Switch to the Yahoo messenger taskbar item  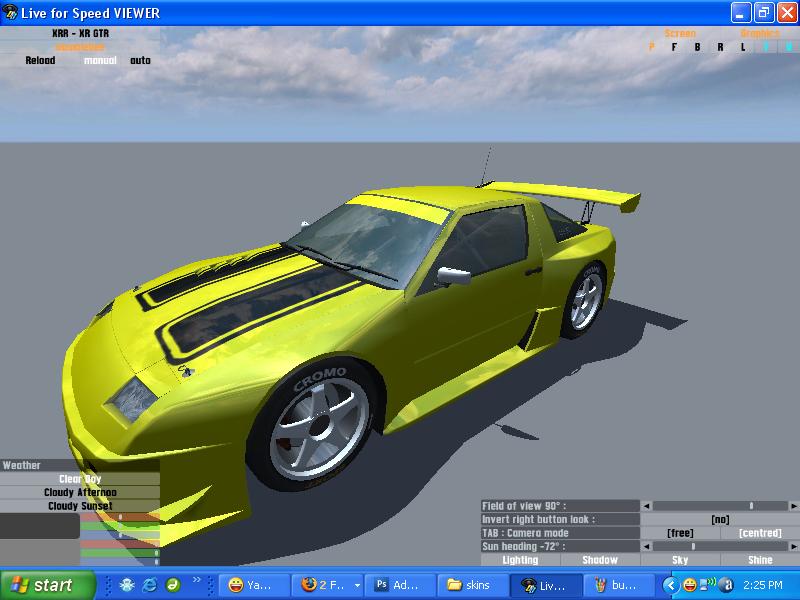pyautogui.click(x=254, y=585)
